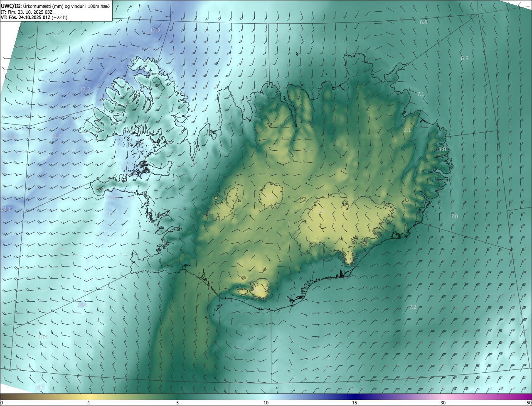Click the '10.0' value label on the map

coord(43,338)
